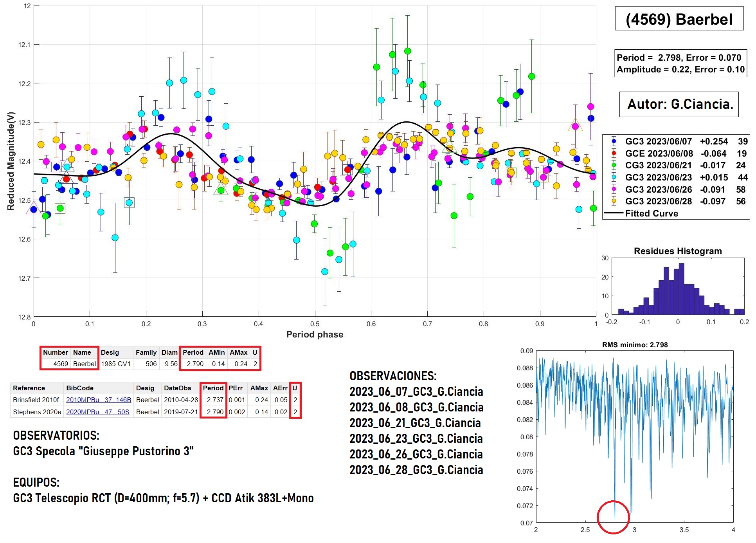Select the Period = 2.798 result text
756x543 pixels.
click(x=679, y=58)
